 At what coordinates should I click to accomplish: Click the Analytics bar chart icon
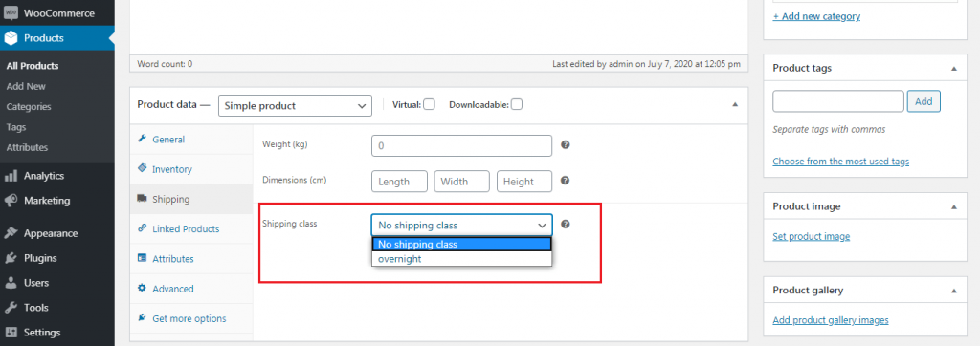[11, 176]
